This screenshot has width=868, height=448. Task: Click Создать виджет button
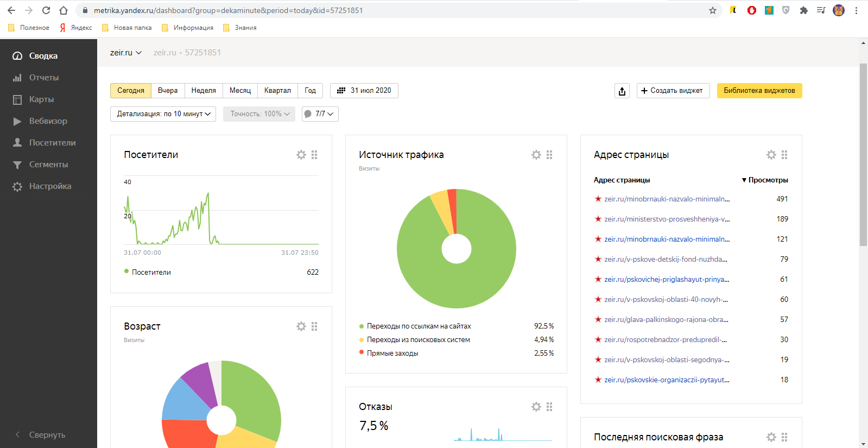coord(673,91)
